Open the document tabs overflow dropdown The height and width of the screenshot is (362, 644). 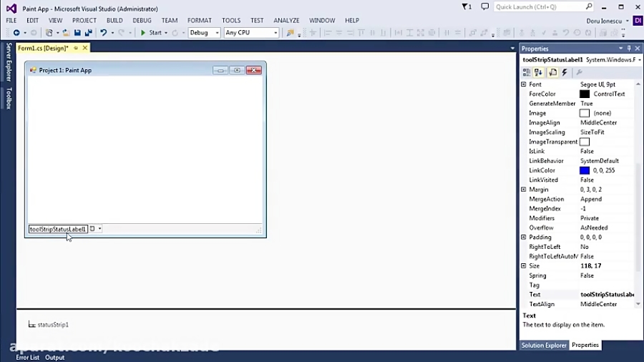pyautogui.click(x=512, y=49)
